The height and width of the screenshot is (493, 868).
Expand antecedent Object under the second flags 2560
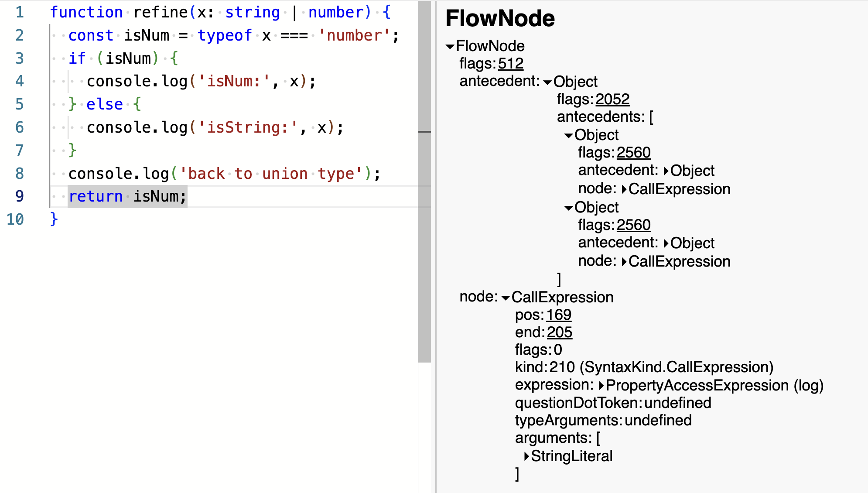(666, 243)
